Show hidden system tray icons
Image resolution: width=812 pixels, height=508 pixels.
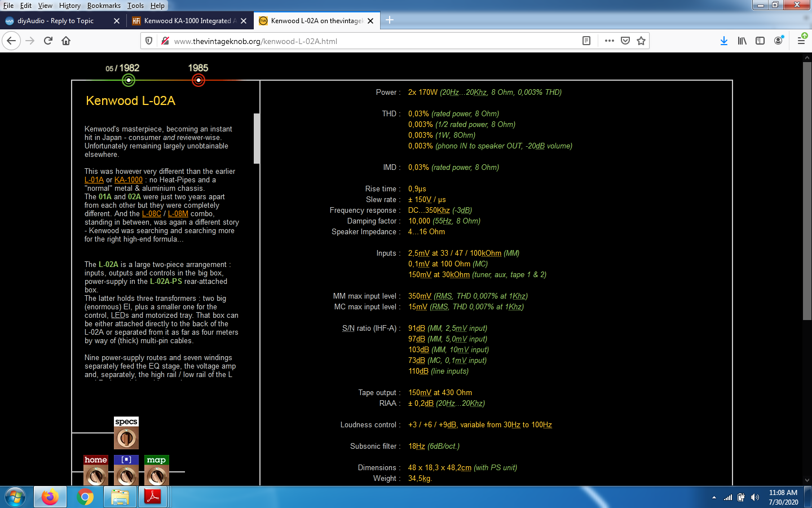click(x=714, y=497)
